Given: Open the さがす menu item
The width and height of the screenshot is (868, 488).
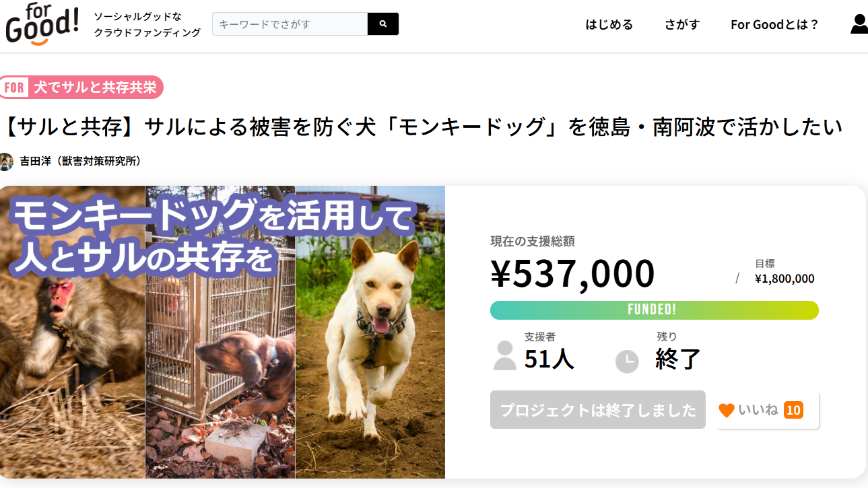Looking at the screenshot, I should coord(681,25).
